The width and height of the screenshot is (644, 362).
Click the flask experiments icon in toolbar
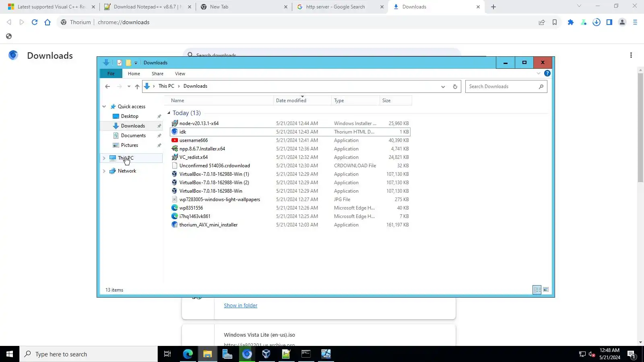584,22
